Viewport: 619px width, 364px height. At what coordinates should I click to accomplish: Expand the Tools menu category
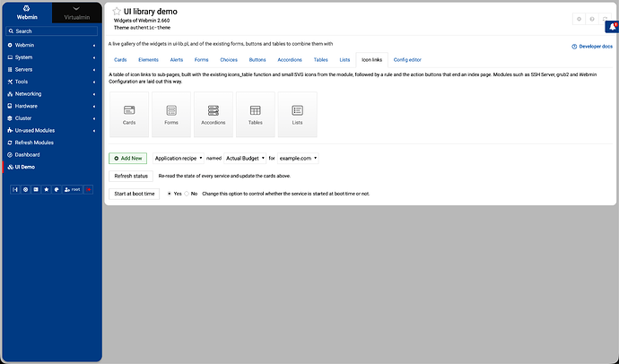(x=52, y=82)
